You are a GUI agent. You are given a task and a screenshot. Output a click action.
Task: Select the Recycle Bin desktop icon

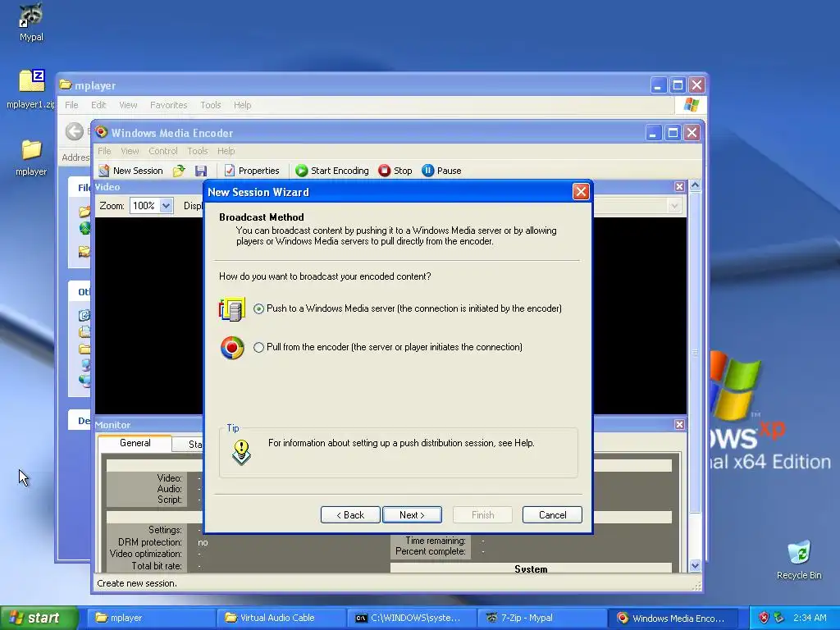(x=799, y=559)
